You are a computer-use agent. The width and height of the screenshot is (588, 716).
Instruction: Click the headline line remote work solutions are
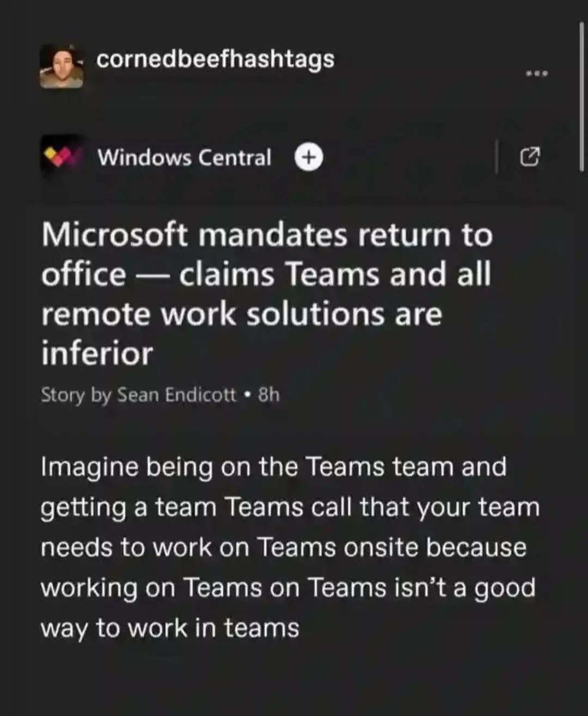coord(242,314)
